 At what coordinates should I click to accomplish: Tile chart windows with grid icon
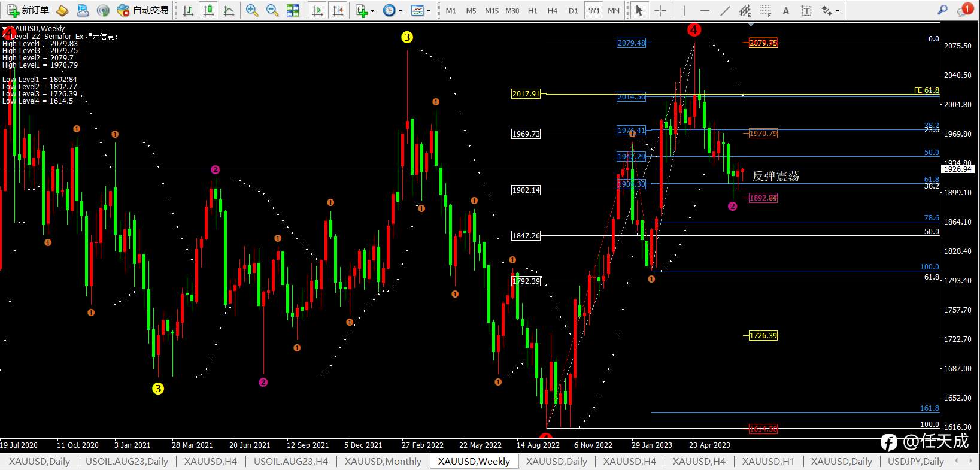pos(293,10)
